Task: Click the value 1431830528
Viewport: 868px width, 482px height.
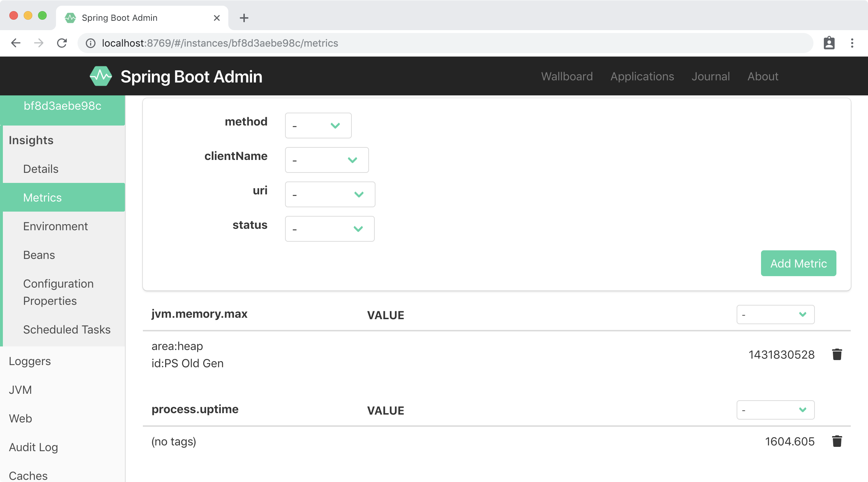Action: click(781, 355)
